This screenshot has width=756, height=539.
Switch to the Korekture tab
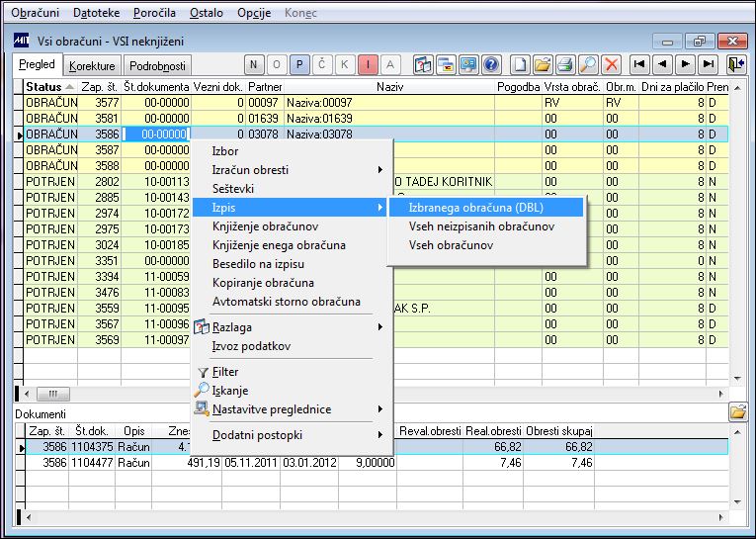click(92, 65)
